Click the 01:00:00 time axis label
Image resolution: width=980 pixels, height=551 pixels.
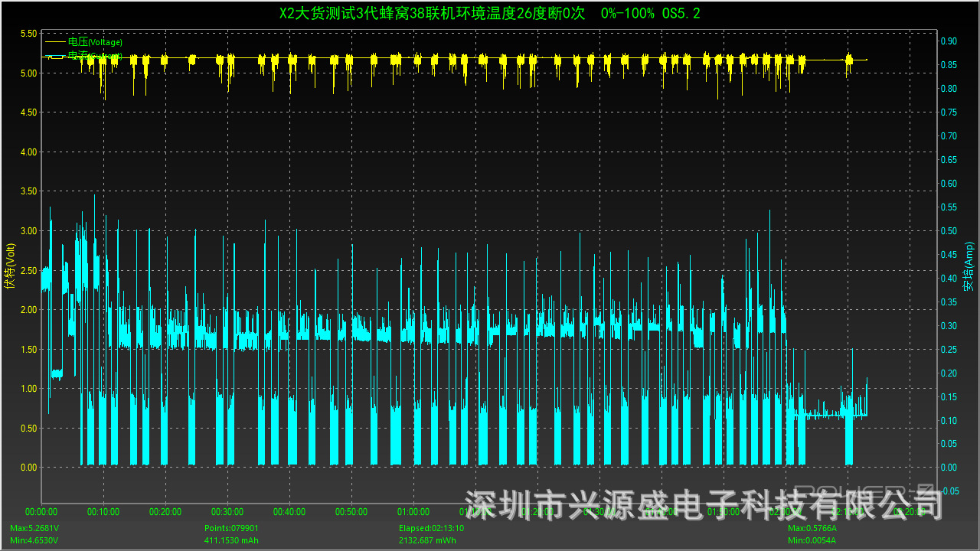413,512
